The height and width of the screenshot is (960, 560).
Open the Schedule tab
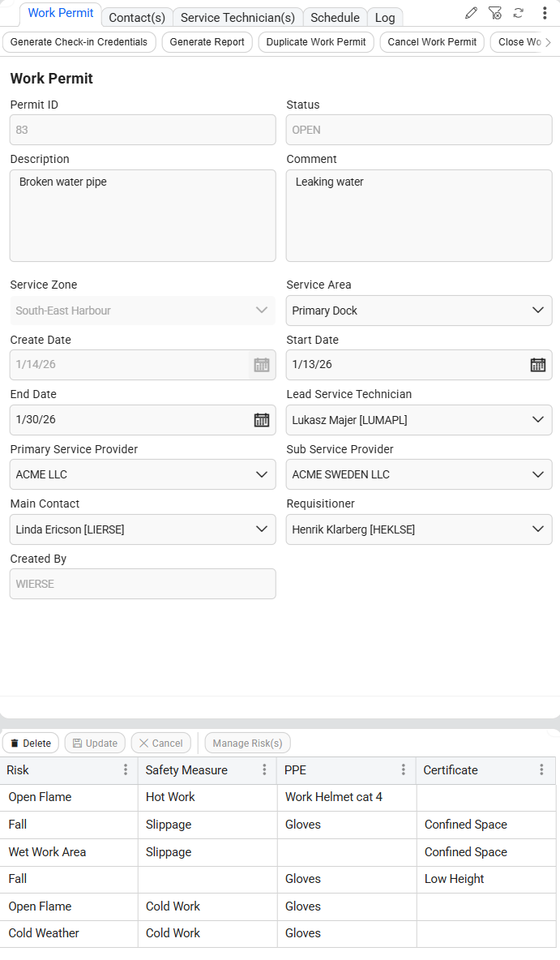click(x=335, y=18)
